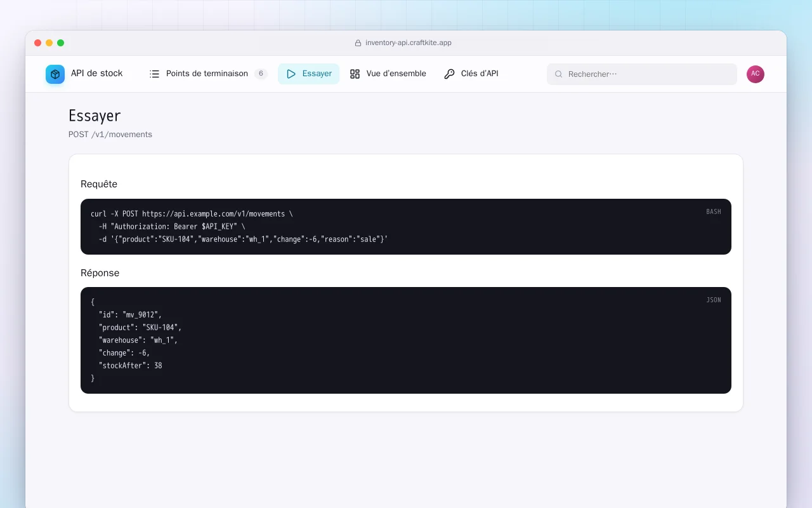Click the Rechercher search field

(642, 74)
